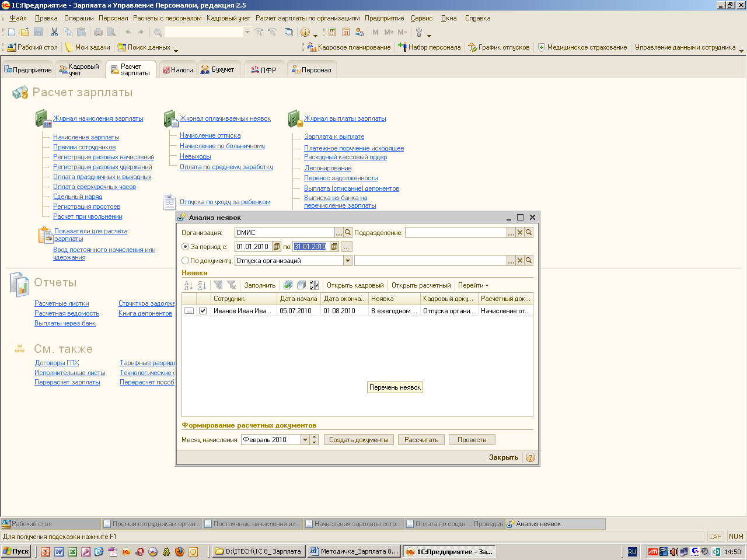
Task: Click the Cut scissors toolbar icon
Action: point(54,32)
